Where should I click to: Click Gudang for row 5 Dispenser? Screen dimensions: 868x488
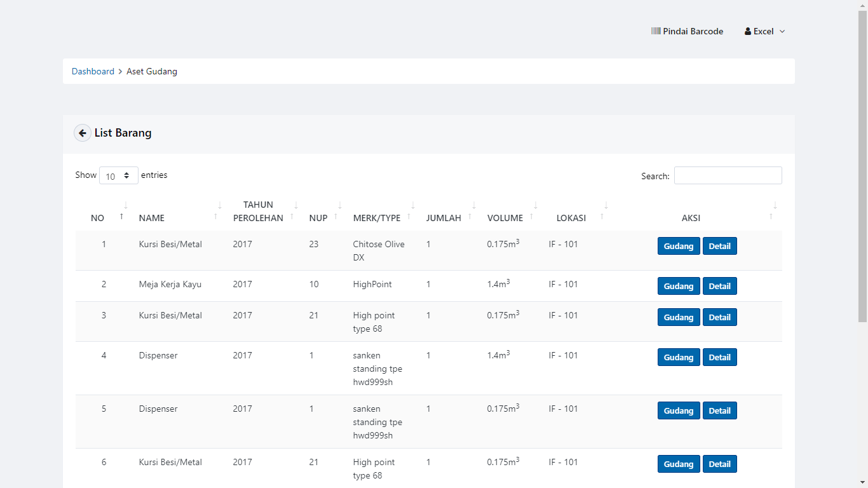(x=679, y=410)
